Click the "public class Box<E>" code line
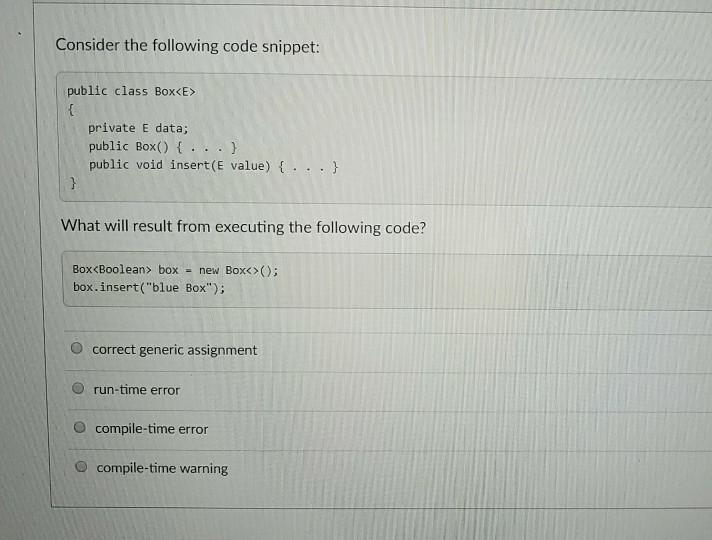712x540 pixels. click(x=131, y=91)
